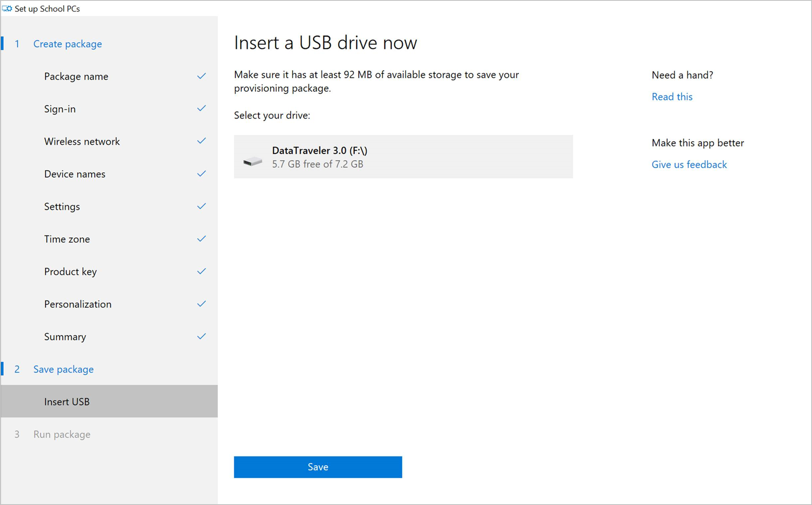812x505 pixels.
Task: Jump to Time zone section
Action: click(67, 239)
